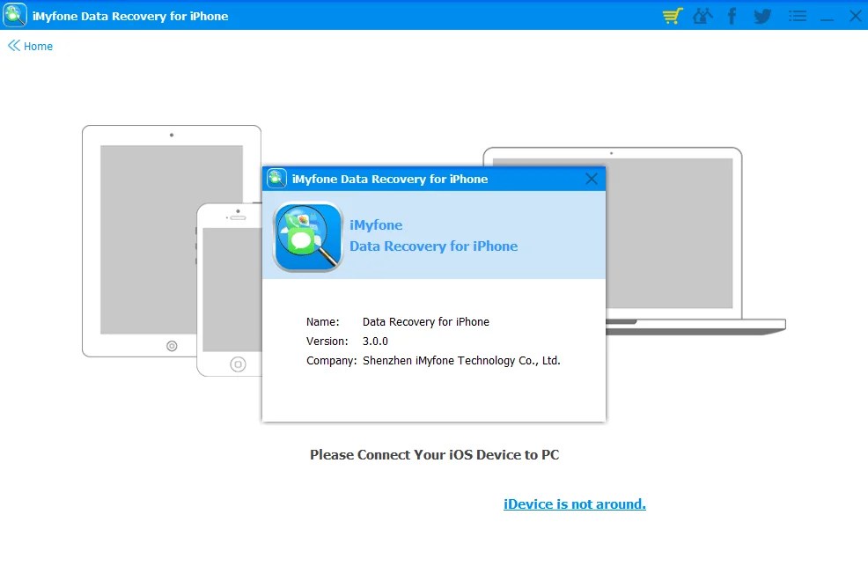
Task: Close the iMyfone main window
Action: pyautogui.click(x=856, y=16)
